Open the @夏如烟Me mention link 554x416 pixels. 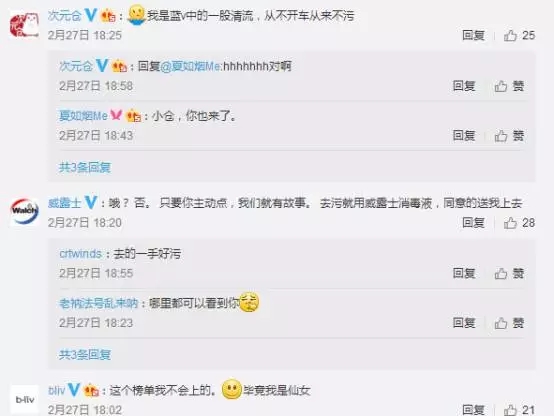pos(190,66)
